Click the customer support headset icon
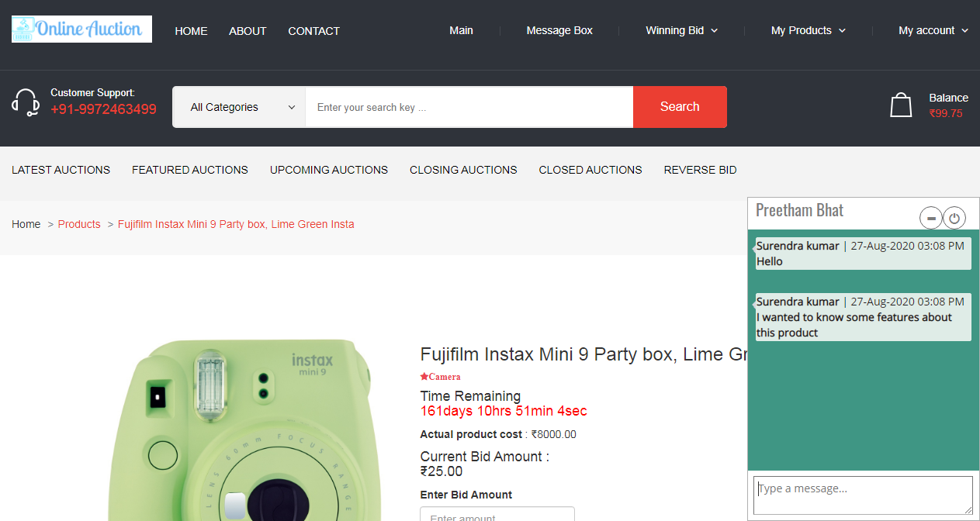This screenshot has width=980, height=521. pos(26,102)
